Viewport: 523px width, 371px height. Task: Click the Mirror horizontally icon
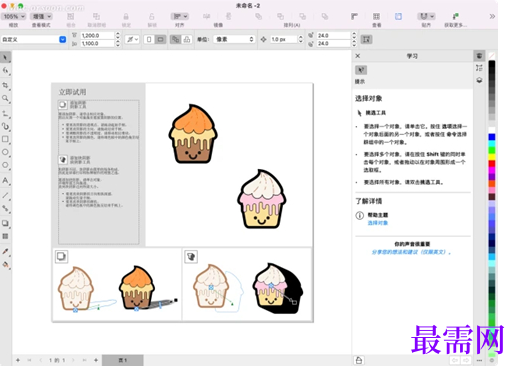tap(206, 16)
